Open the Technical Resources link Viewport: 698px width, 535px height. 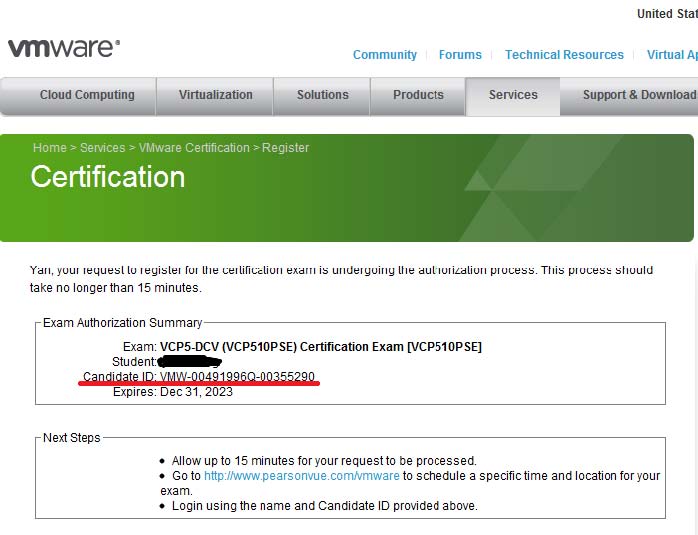564,55
